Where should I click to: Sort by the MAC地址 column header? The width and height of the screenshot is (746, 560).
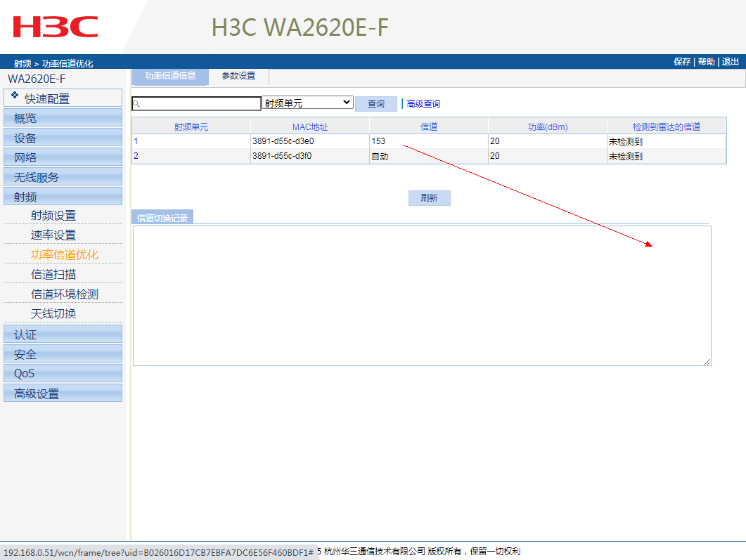coord(310,126)
